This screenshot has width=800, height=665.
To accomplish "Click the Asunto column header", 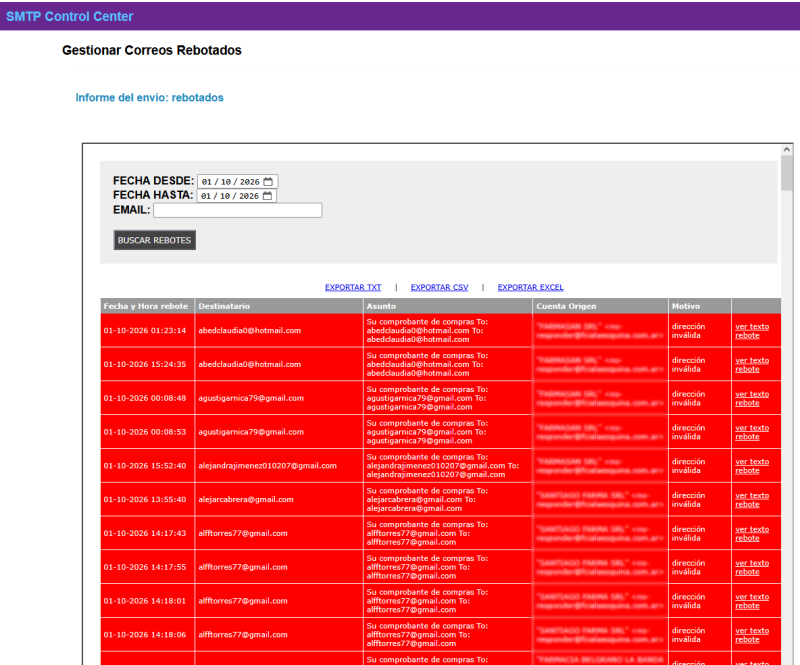I will click(x=447, y=306).
